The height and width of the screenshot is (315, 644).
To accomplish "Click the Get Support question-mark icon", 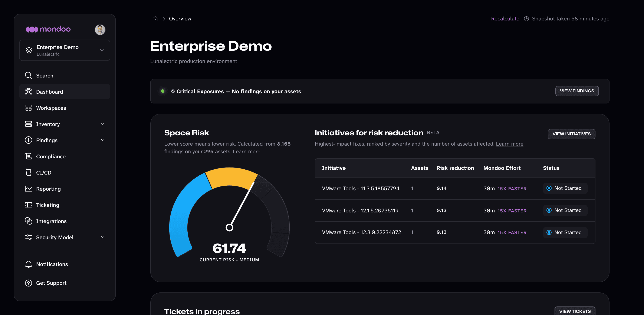I will [29, 283].
